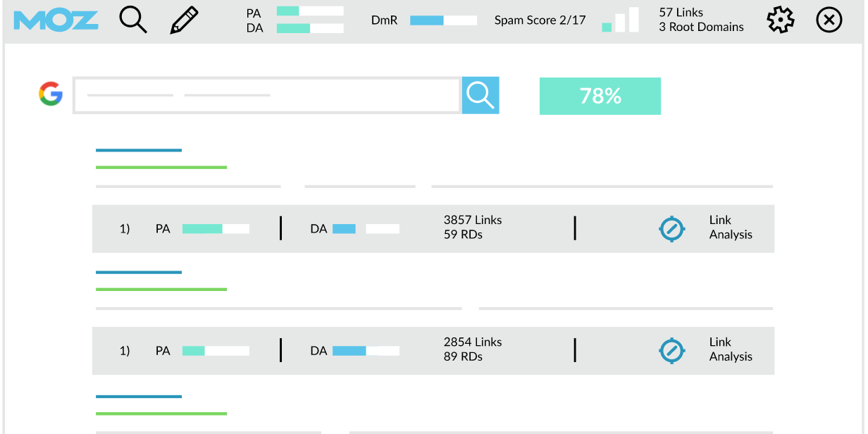Open MozBar settings gear

pos(780,20)
